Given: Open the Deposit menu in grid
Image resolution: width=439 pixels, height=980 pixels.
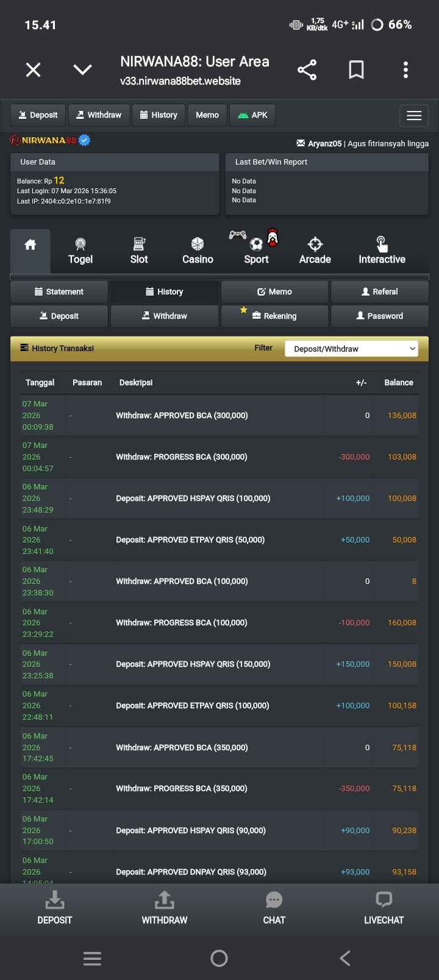Looking at the screenshot, I should click(59, 316).
